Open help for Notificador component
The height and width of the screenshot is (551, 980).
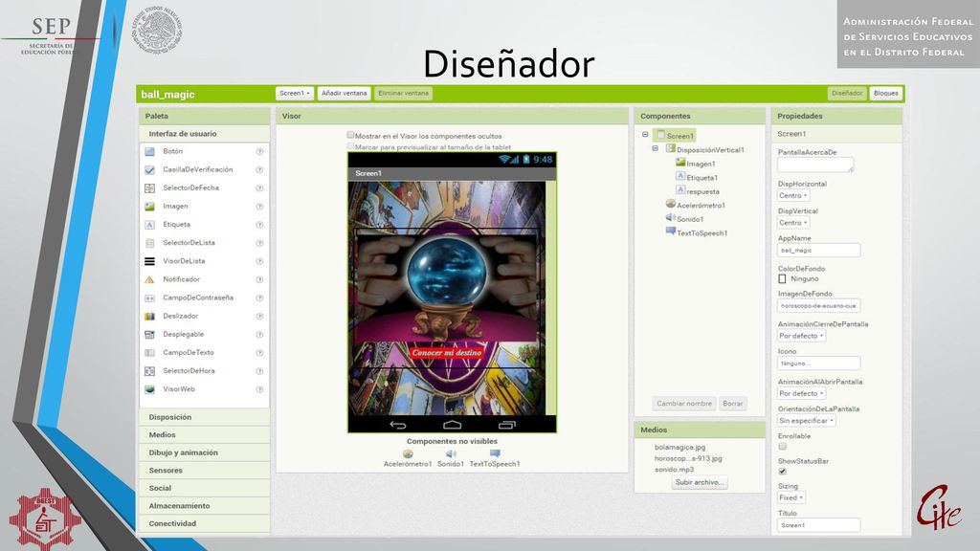point(259,280)
